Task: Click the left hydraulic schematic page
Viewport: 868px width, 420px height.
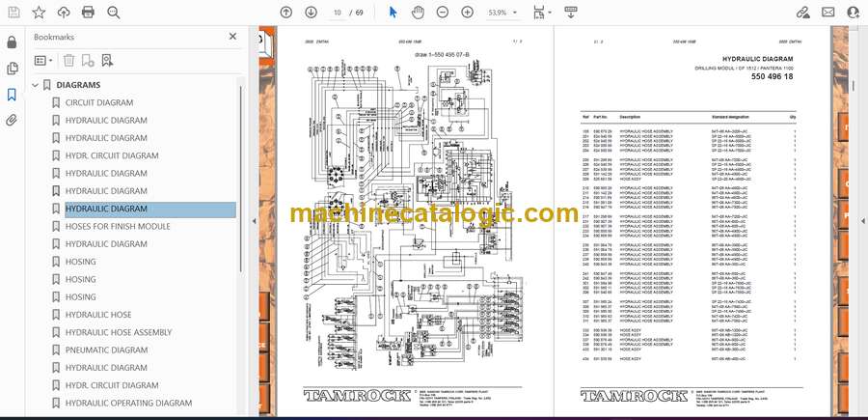Action: coord(414,220)
